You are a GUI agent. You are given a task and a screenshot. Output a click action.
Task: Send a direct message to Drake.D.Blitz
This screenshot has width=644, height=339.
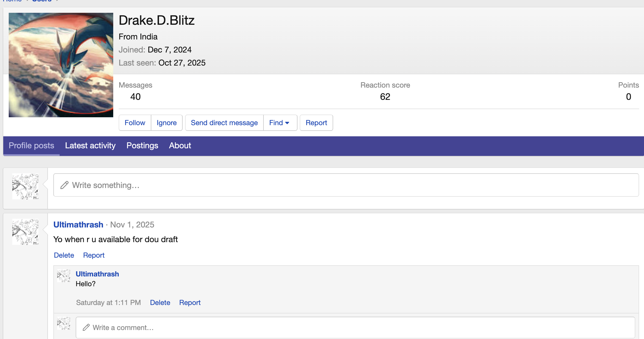point(224,123)
